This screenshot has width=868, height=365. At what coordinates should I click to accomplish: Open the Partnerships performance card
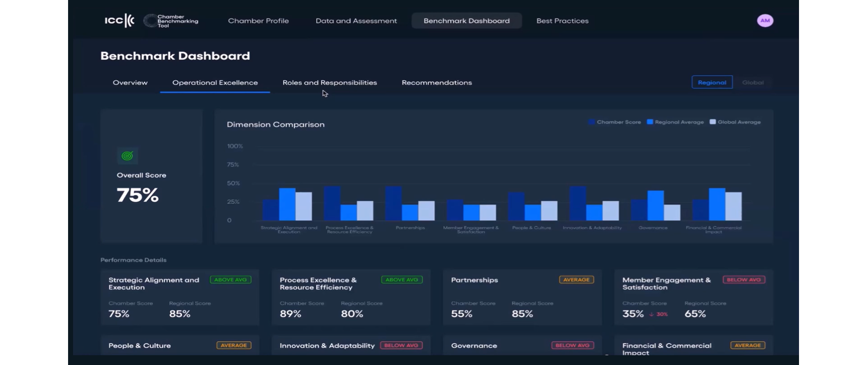(522, 297)
